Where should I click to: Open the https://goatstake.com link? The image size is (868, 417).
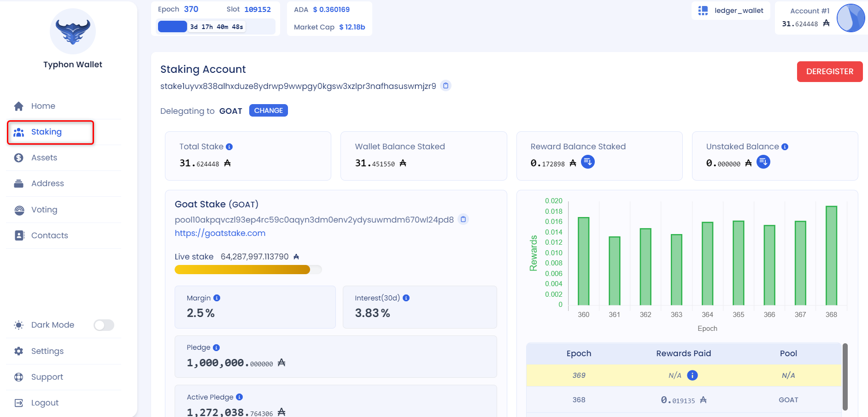tap(220, 233)
